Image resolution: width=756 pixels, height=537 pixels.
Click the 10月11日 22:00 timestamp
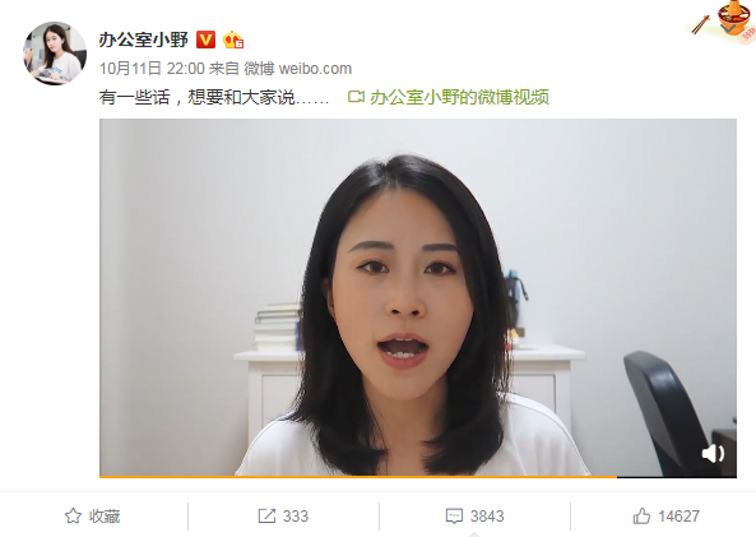(x=152, y=69)
